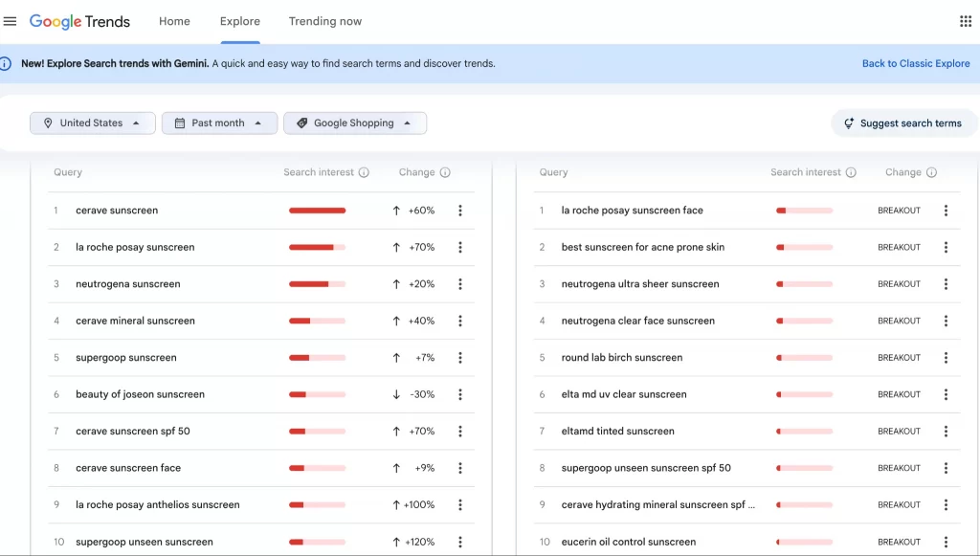
Task: Open the Google Shopping source dropdown
Action: [355, 123]
